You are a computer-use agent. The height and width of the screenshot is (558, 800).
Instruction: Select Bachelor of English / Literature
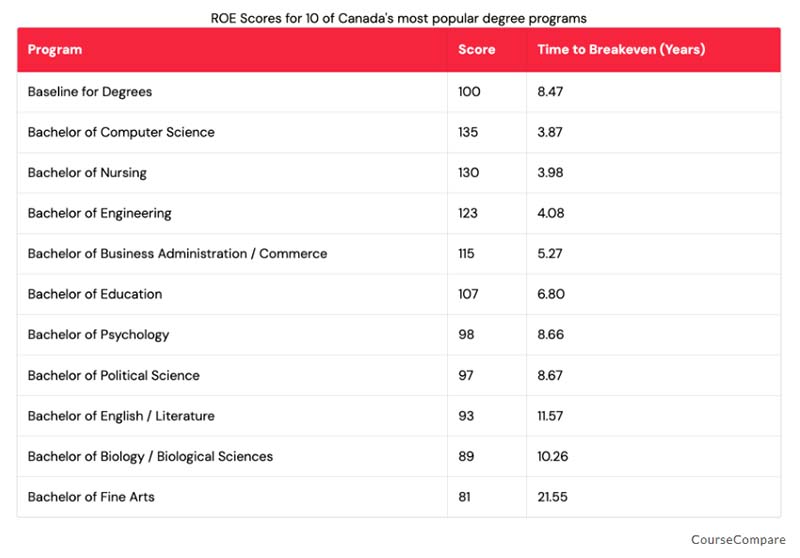pyautogui.click(x=121, y=416)
